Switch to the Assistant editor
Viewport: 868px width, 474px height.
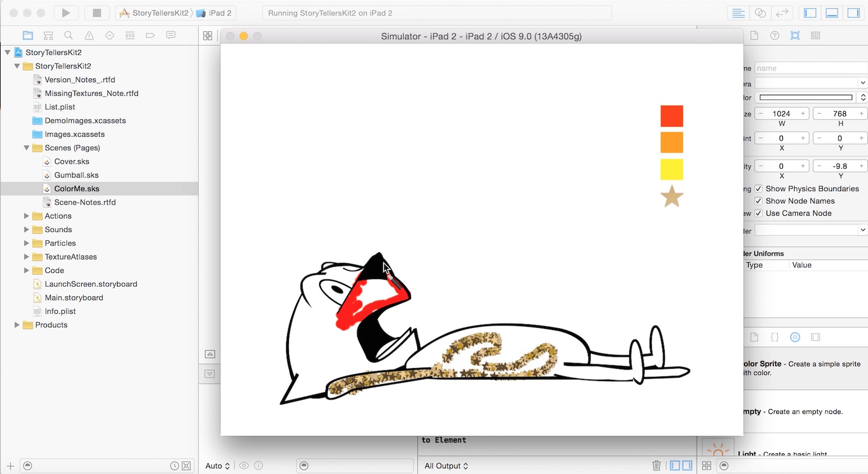(x=760, y=13)
